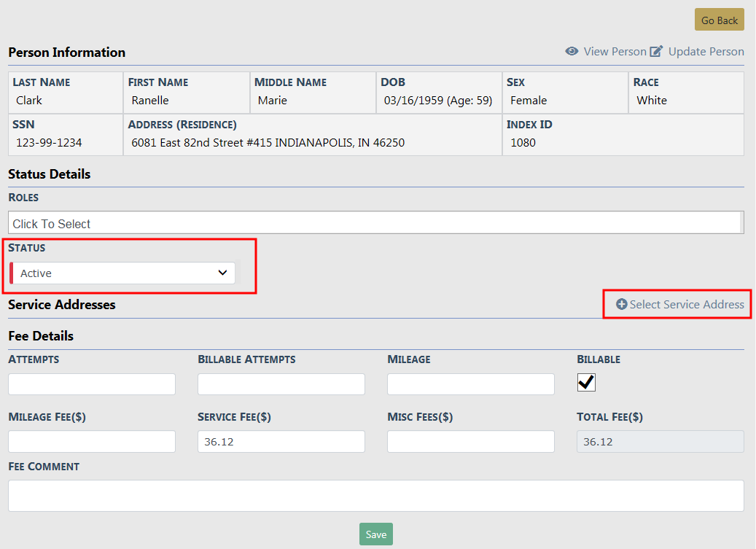Select the Mileage input box
Viewport: 756px width, 549px height.
[471, 384]
